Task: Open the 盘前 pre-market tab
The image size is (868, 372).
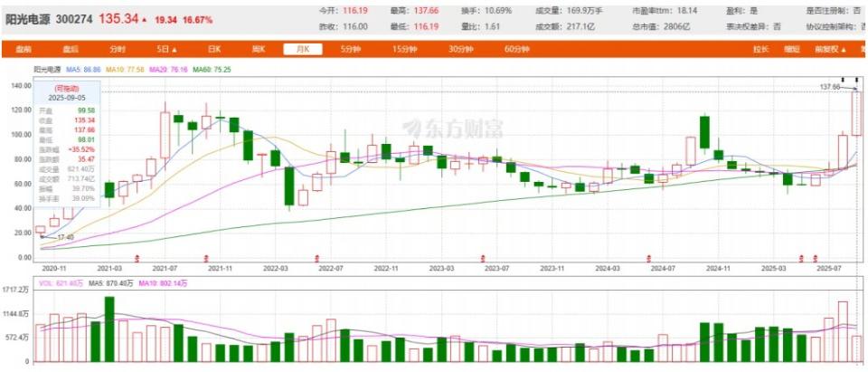Action: click(x=24, y=50)
